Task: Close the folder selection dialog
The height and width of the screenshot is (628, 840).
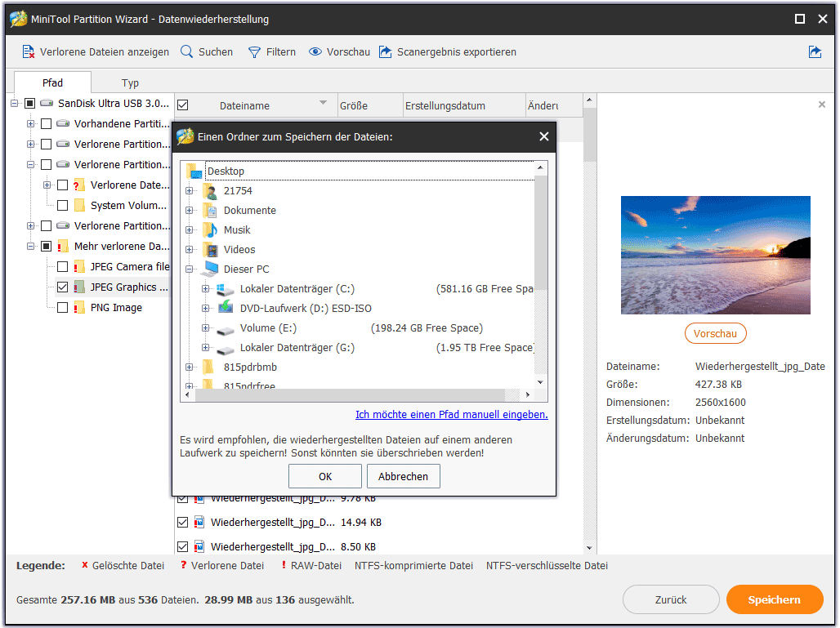Action: click(x=543, y=137)
